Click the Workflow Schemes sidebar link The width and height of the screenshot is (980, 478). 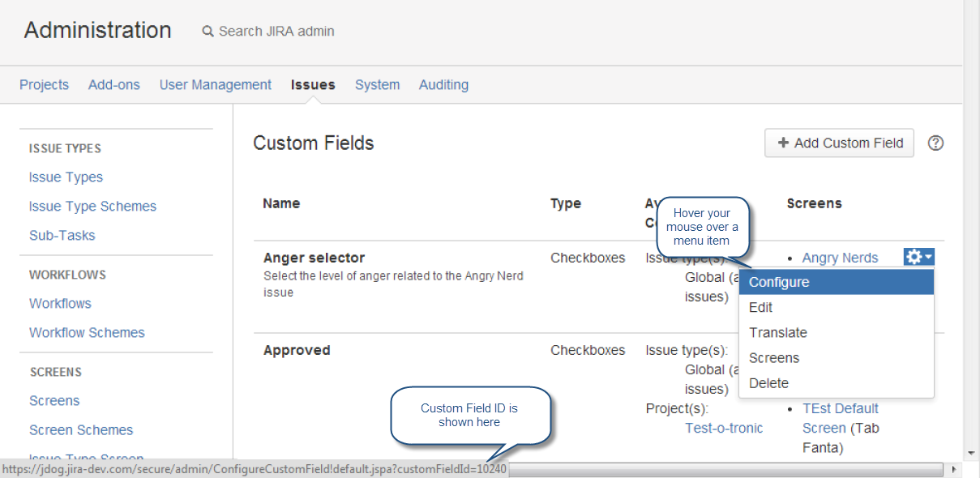pos(87,332)
